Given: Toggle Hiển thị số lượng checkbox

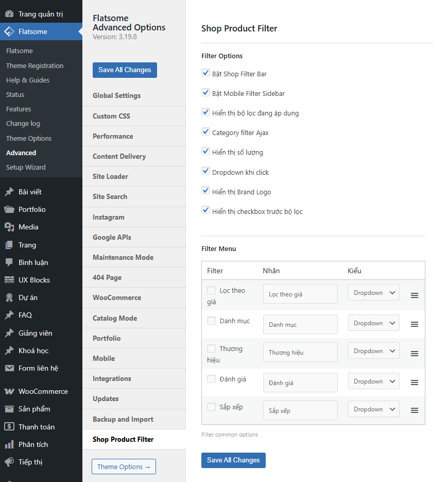Looking at the screenshot, I should click(x=206, y=151).
